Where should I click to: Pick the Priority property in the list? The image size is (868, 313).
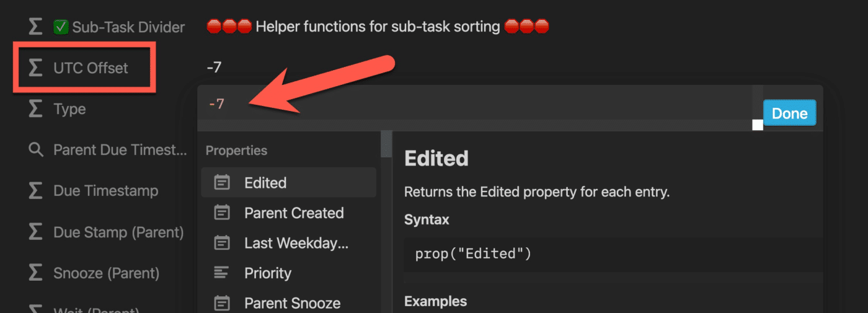(289, 273)
